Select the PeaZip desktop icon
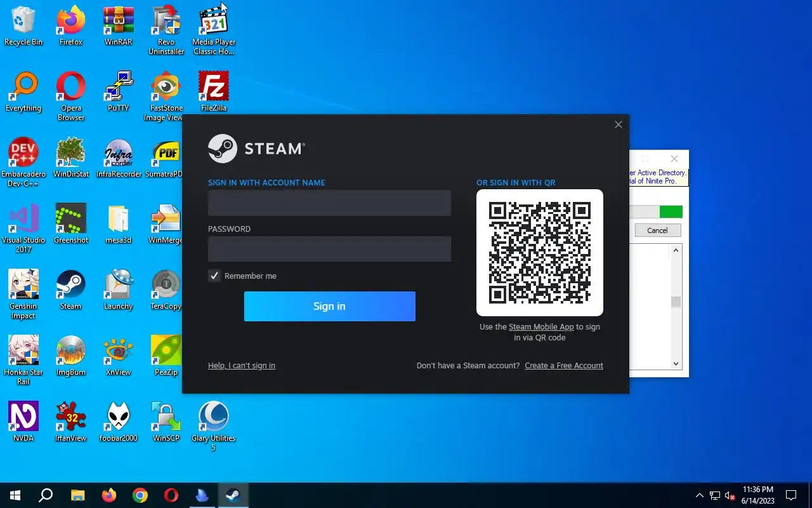This screenshot has height=508, width=812. 166,356
